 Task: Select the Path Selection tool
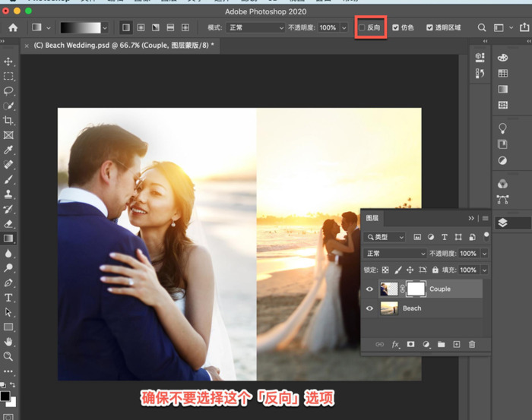(8, 312)
